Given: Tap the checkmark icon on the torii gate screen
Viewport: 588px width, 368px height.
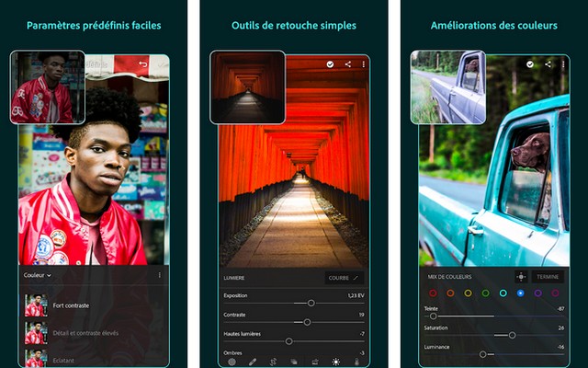Looking at the screenshot, I should coord(330,64).
